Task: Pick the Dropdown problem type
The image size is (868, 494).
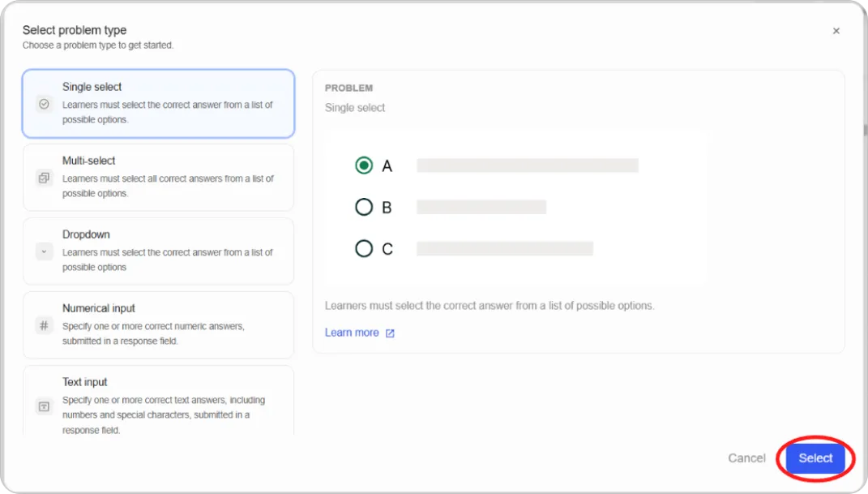Action: [158, 251]
